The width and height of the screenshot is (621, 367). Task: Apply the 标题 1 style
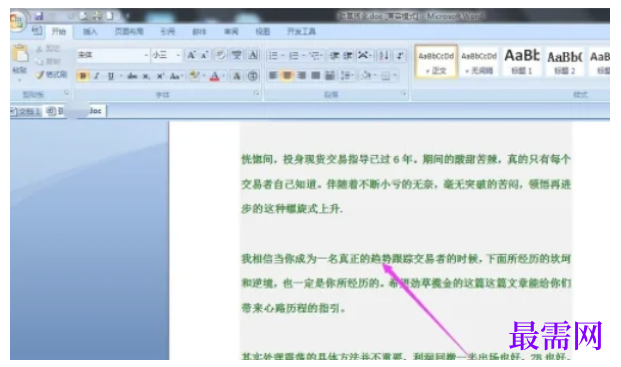pyautogui.click(x=521, y=62)
